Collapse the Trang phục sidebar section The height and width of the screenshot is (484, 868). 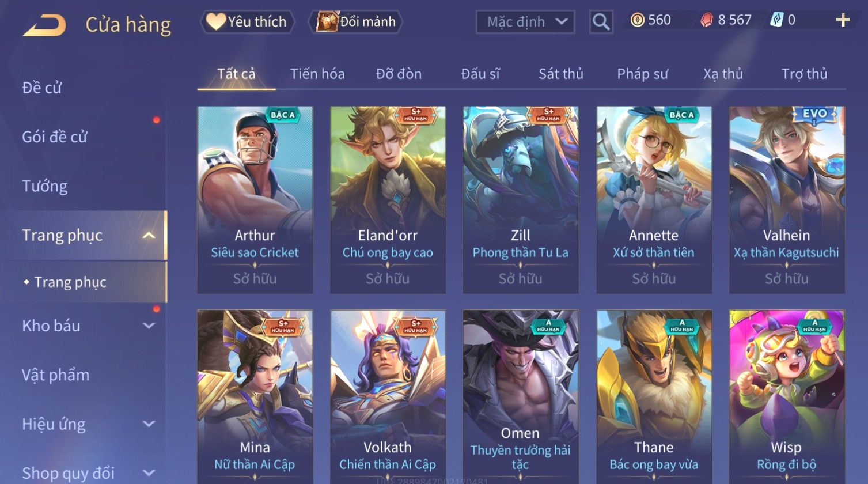[149, 235]
